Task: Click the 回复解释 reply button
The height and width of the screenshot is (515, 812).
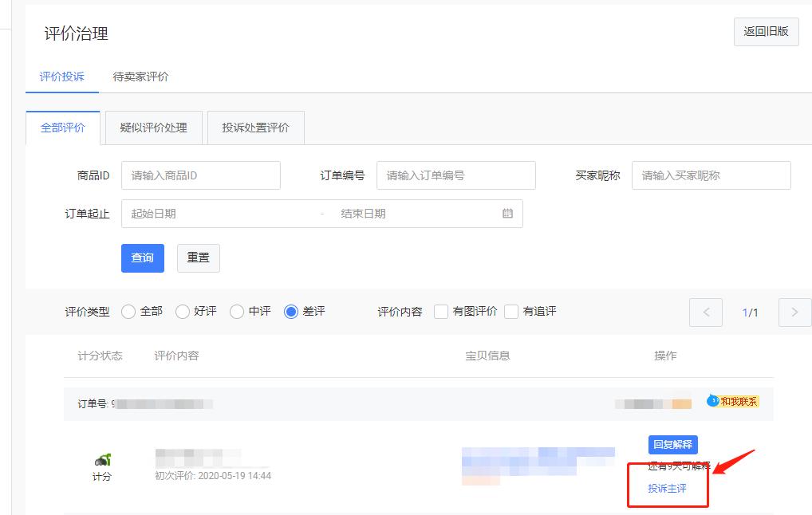Action: pyautogui.click(x=673, y=444)
